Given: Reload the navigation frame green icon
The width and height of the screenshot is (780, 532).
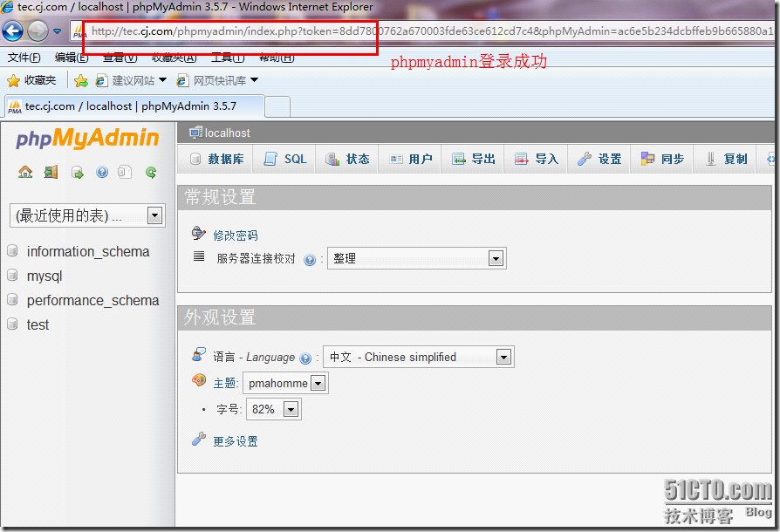Looking at the screenshot, I should [x=151, y=173].
